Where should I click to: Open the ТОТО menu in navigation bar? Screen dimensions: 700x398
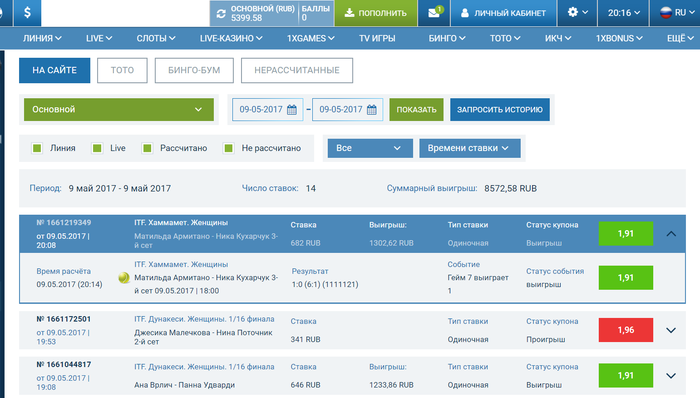(x=505, y=38)
